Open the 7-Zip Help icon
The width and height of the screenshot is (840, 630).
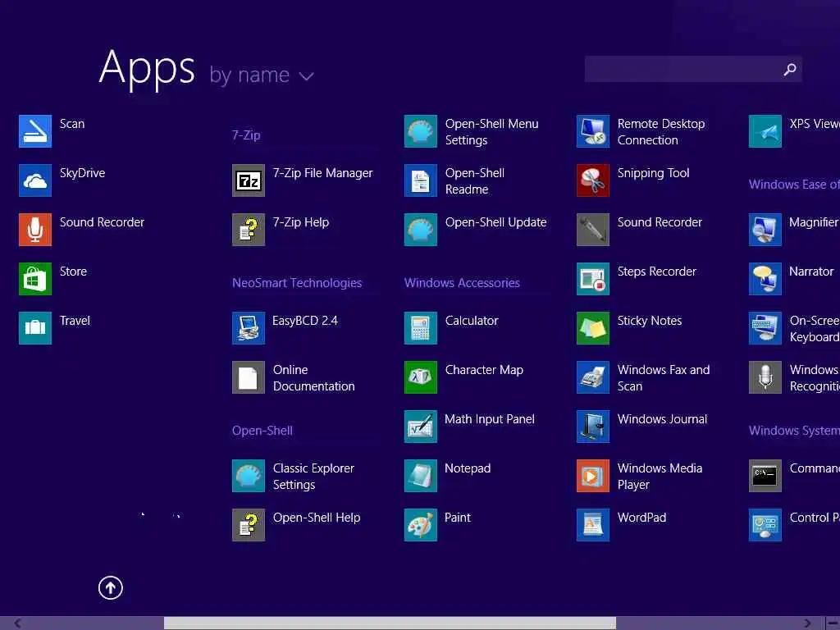point(248,230)
